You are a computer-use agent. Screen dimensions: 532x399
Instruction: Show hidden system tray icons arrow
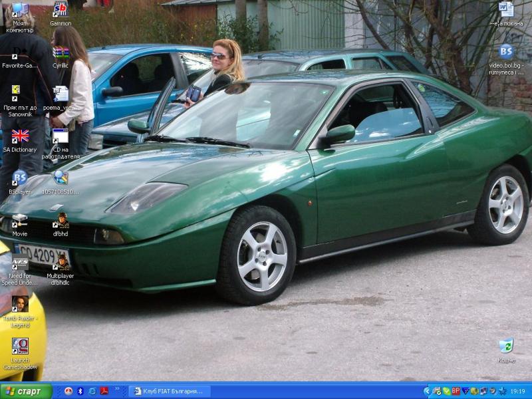426,391
